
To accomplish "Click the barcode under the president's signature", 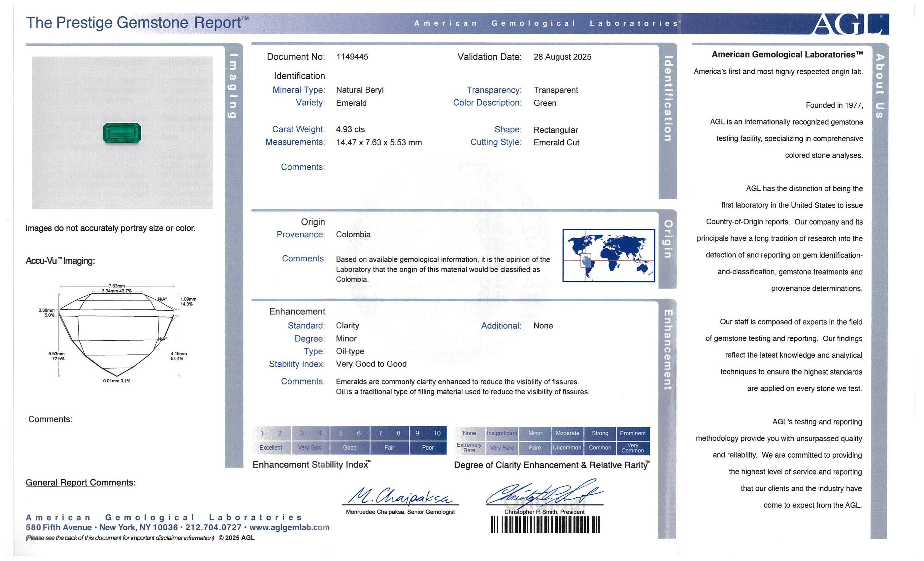I will coord(545,525).
